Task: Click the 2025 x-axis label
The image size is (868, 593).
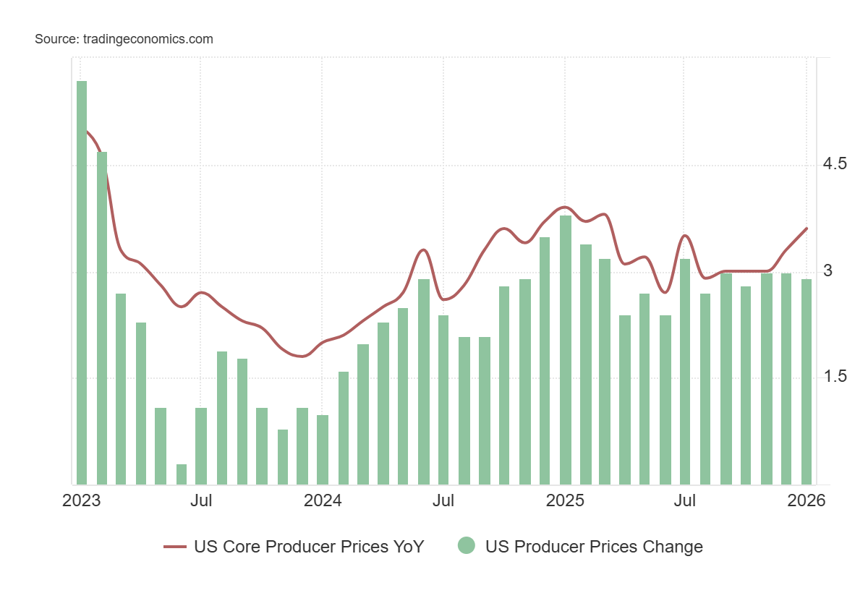Action: 565,500
